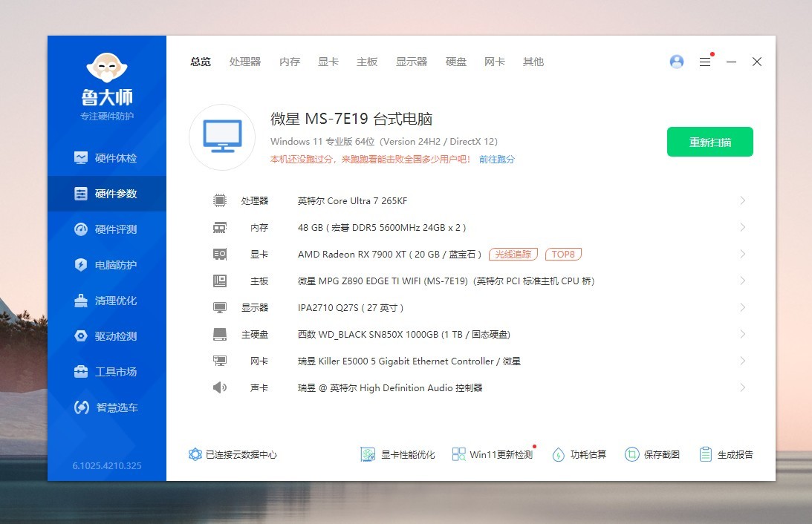The height and width of the screenshot is (524, 812).
Task: Expand the WD_BLACK SN850X row chevron
Action: [743, 334]
